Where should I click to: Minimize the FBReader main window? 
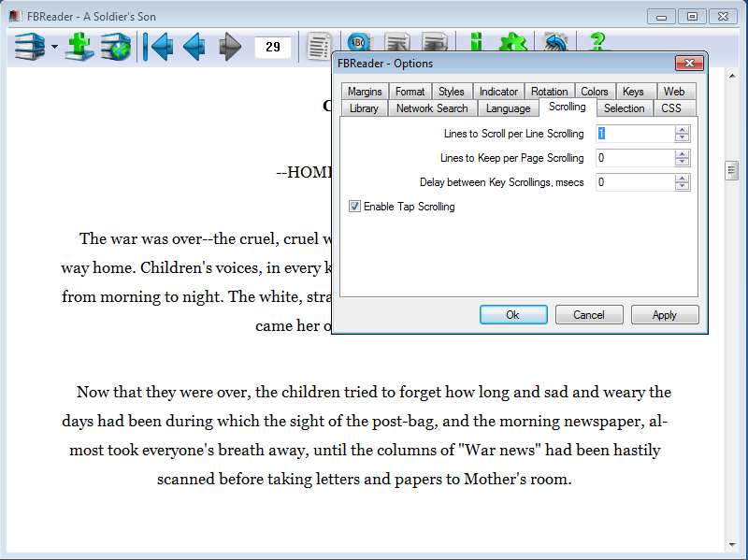point(661,17)
